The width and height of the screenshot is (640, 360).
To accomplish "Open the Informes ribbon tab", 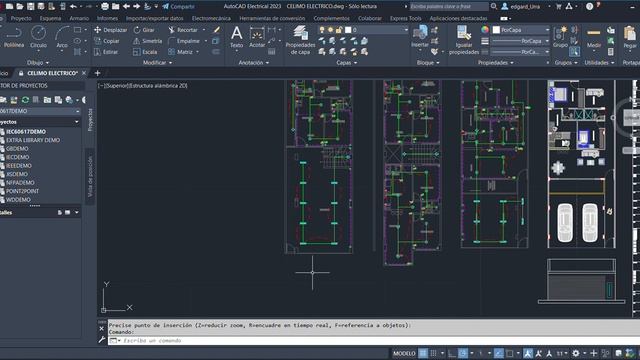I will pyautogui.click(x=107, y=18).
